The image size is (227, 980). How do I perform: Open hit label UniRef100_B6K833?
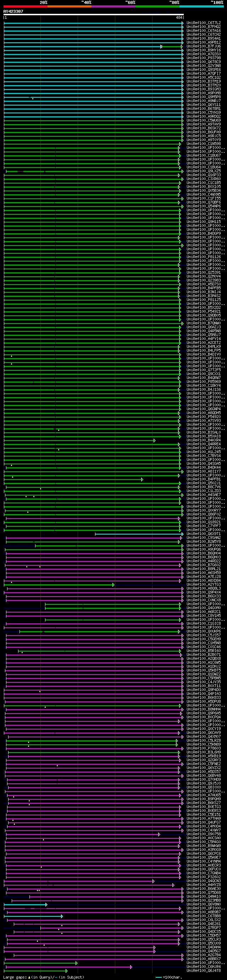click(203, 697)
